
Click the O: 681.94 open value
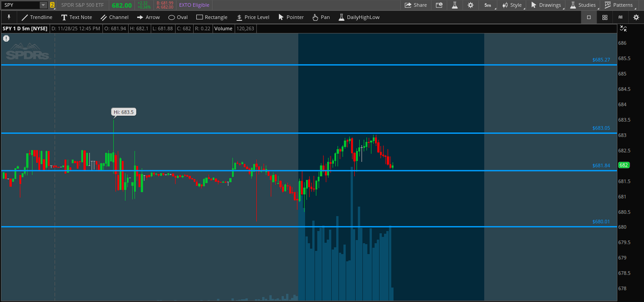pyautogui.click(x=116, y=28)
